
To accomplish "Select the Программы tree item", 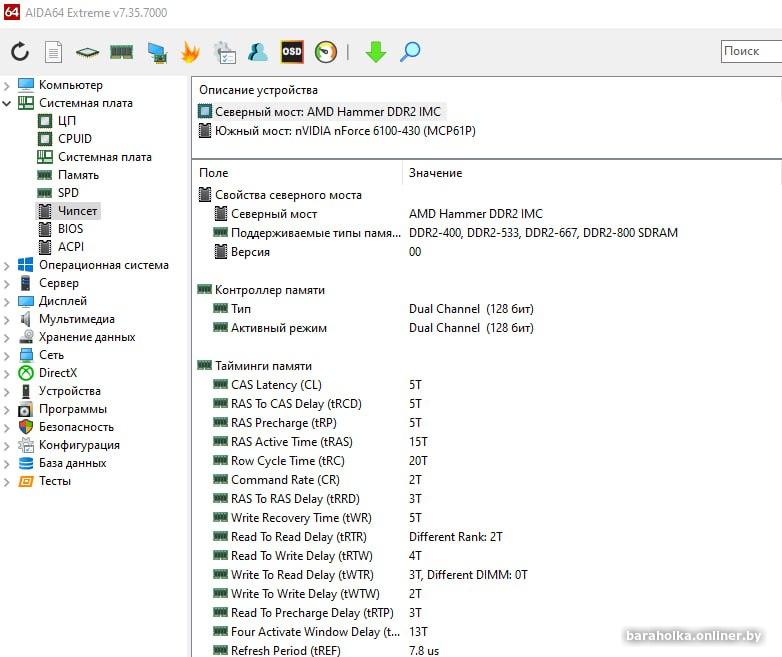I will click(x=73, y=409).
